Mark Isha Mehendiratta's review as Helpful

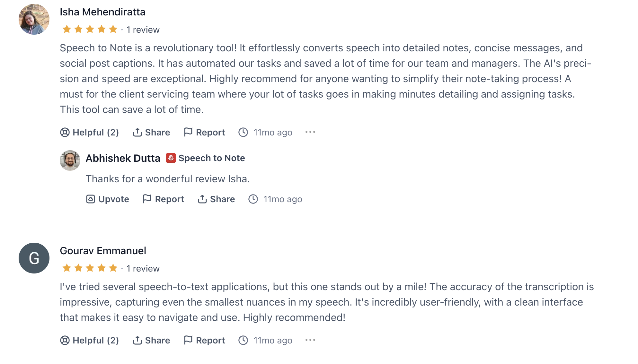coord(89,132)
